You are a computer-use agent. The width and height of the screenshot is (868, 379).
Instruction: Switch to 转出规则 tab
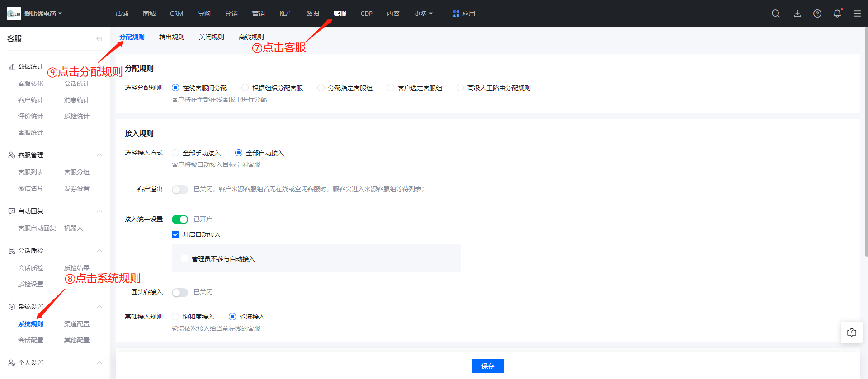click(172, 37)
